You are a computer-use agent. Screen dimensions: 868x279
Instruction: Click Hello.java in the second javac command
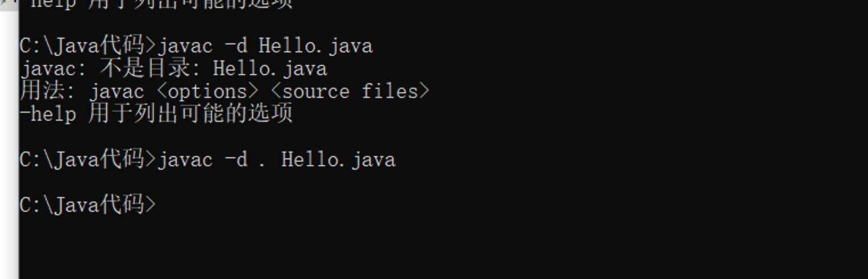point(338,159)
